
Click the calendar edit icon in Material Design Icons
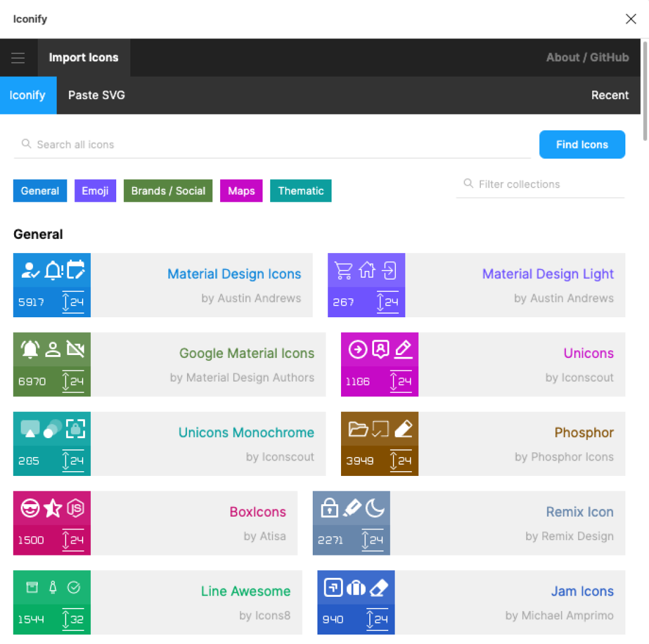(x=76, y=270)
